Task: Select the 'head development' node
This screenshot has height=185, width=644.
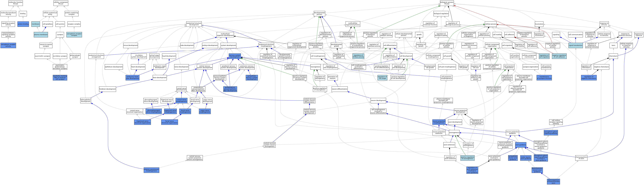Action: 169,56
